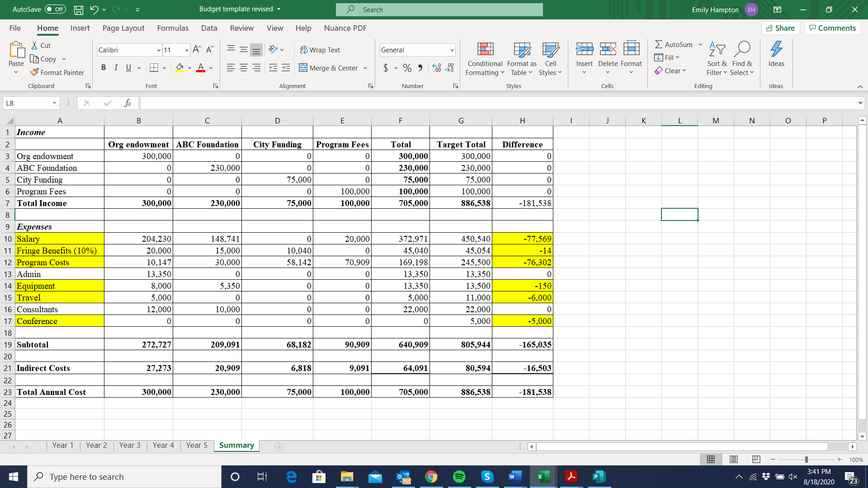Expand Merge & Center dropdown arrow
The width and height of the screenshot is (868, 488).
coord(366,68)
